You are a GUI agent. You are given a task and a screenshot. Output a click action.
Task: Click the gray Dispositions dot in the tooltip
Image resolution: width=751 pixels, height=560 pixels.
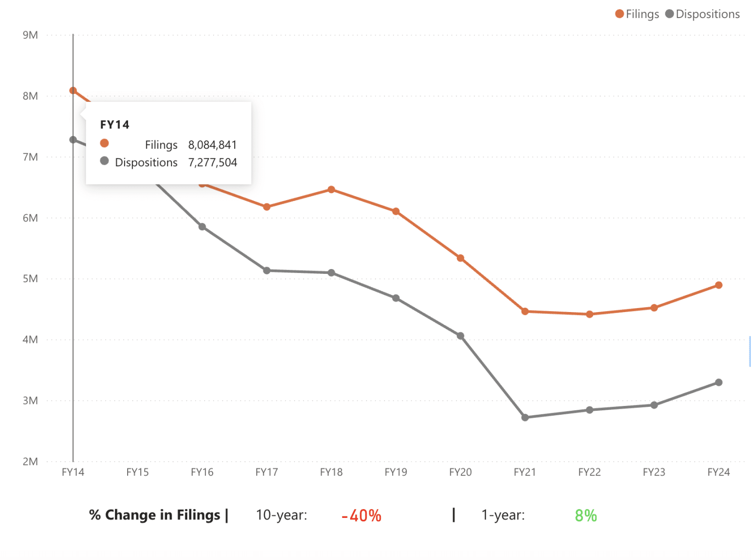104,161
